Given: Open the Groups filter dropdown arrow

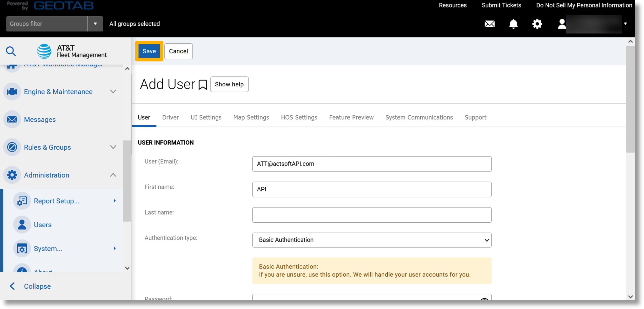Looking at the screenshot, I should [95, 24].
